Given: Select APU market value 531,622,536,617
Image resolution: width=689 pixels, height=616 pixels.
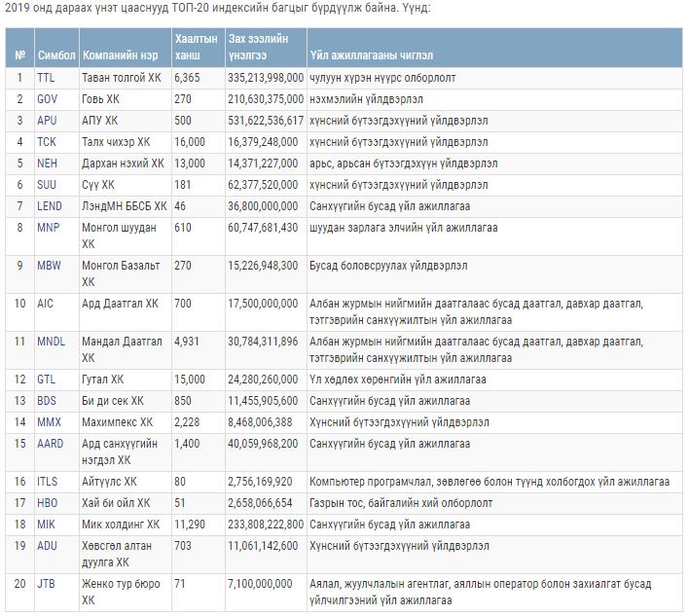Looking at the screenshot, I should 266,121.
